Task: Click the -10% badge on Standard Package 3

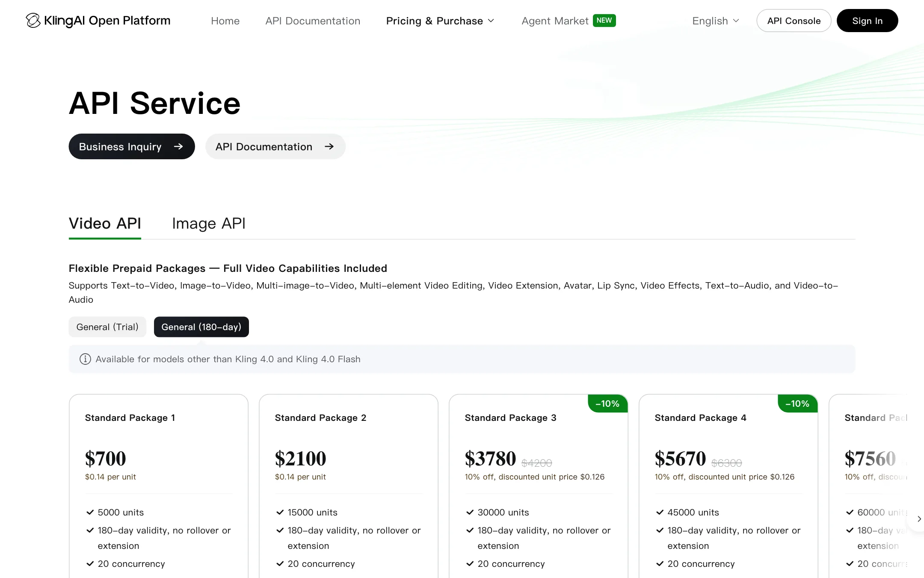Action: point(608,403)
